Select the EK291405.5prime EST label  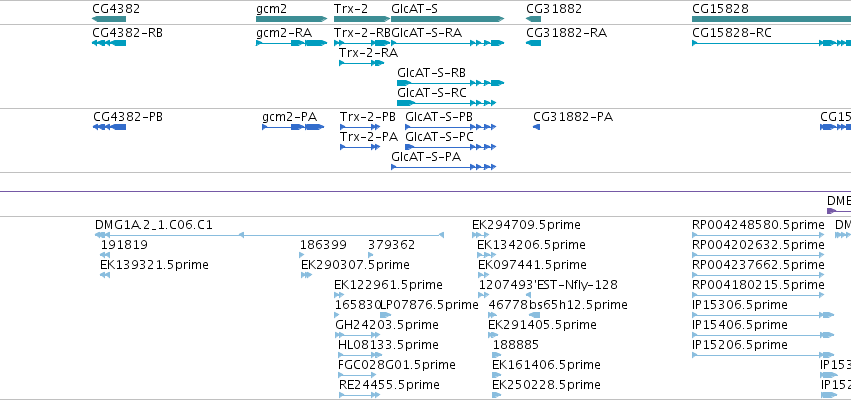(x=542, y=325)
